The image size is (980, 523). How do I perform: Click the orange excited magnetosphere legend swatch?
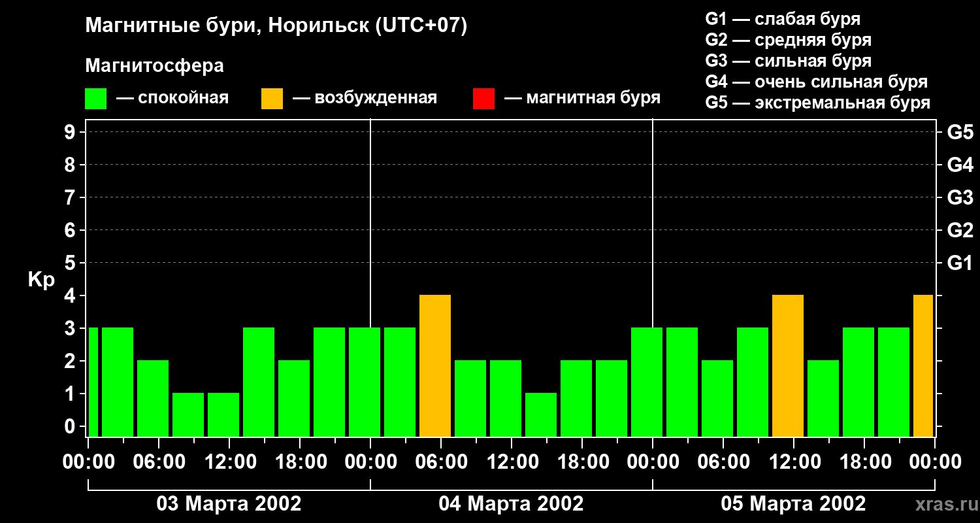click(272, 99)
